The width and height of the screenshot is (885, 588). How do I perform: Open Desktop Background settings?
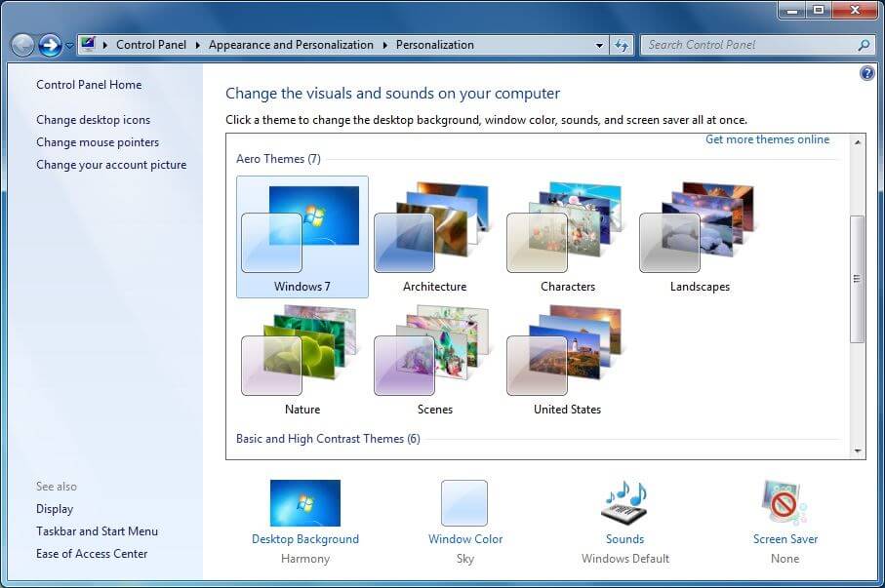pos(304,502)
